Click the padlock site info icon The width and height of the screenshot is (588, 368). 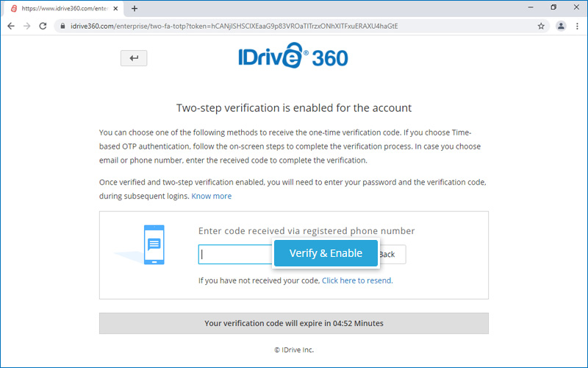click(x=62, y=26)
